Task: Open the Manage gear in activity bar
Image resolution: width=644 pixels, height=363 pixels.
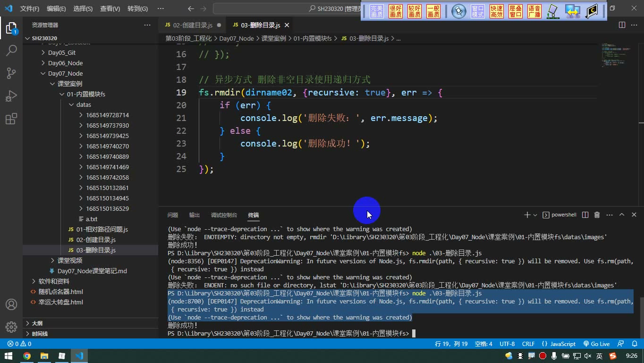Action: pos(11,327)
